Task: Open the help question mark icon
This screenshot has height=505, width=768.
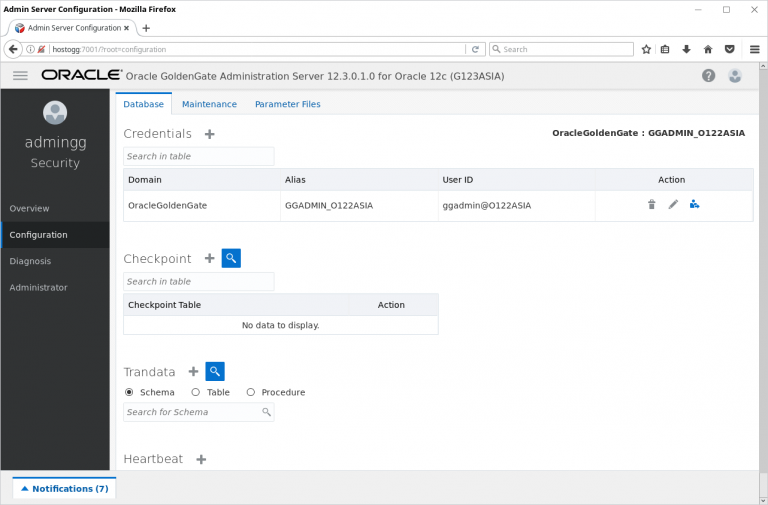Action: click(x=708, y=76)
